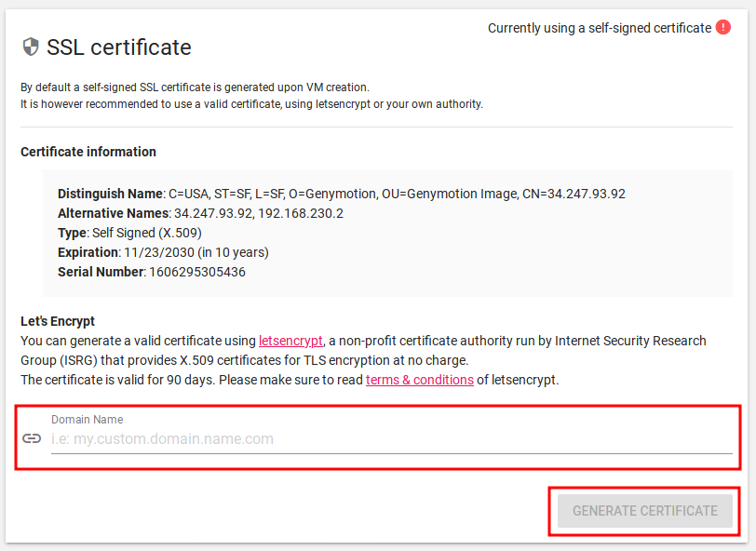The width and height of the screenshot is (756, 551).
Task: Click the Let's Encrypt section title
Action: pos(58,321)
